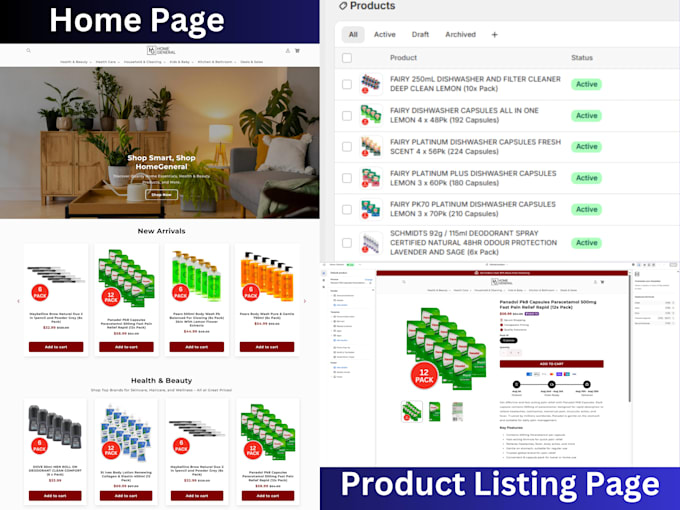Open the Fairy 250mL Dishwasher Cleaner product thumbnail
The height and width of the screenshot is (510, 680).
point(371,84)
